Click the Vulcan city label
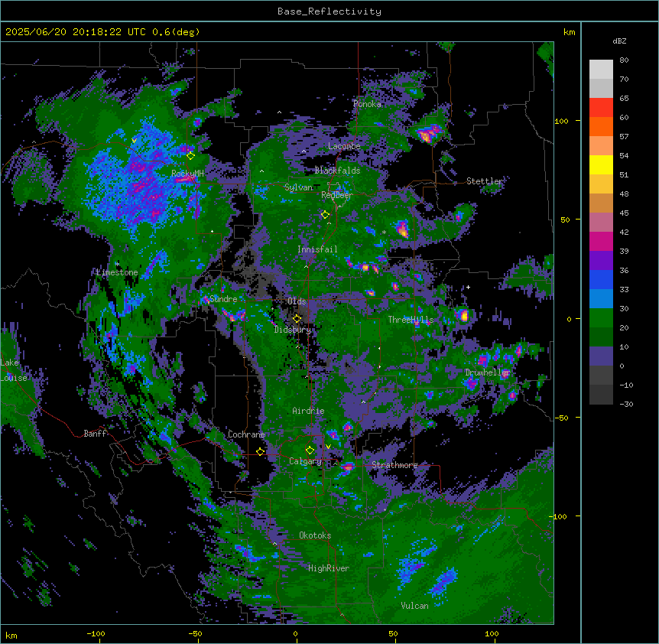659x644 pixels. tap(414, 606)
